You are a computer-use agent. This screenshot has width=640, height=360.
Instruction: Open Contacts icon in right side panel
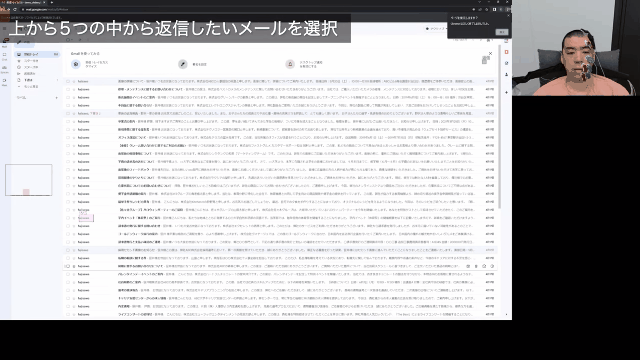pos(507,75)
